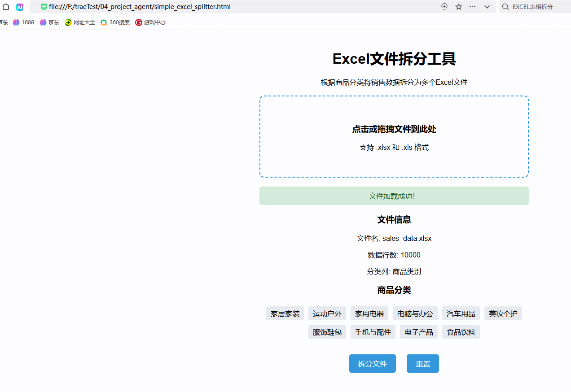Image resolution: width=571 pixels, height=392 pixels.
Task: Click the 拆分文件 button
Action: pyautogui.click(x=373, y=364)
